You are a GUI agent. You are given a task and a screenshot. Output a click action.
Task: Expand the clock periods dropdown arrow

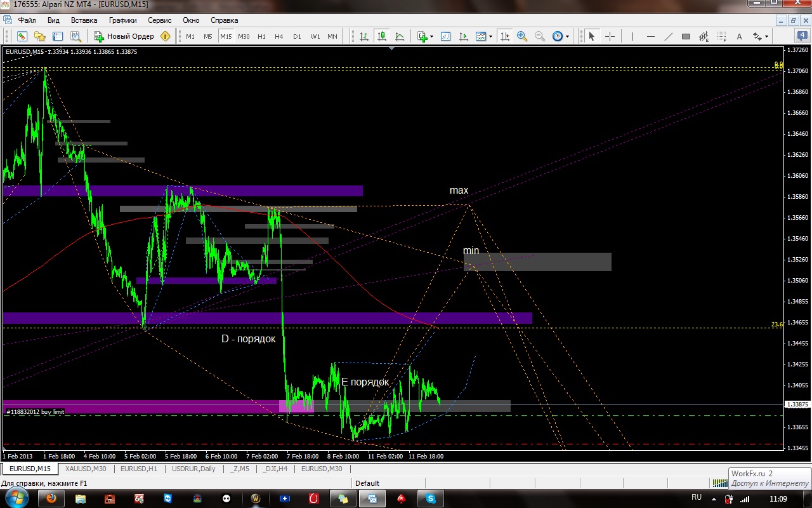tap(567, 36)
